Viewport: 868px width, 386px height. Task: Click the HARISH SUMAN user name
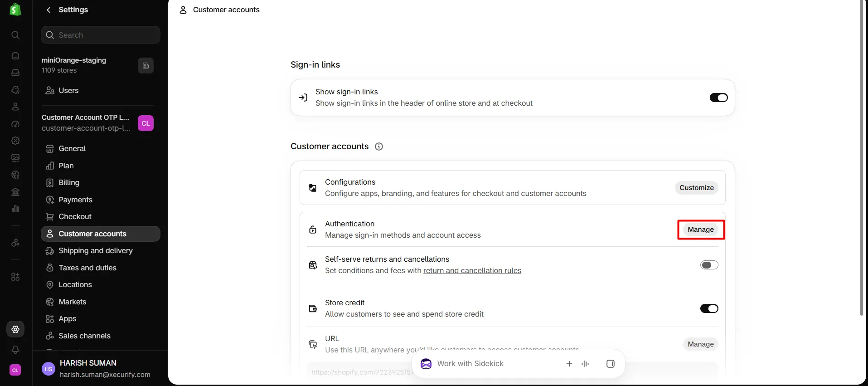coord(88,363)
